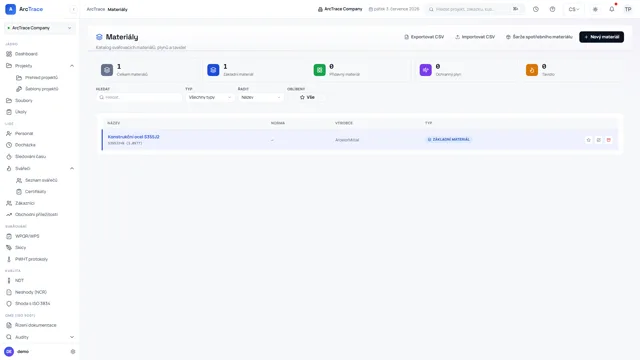Screen dimensions: 640x360
Task: Collapse the Svářeči sidebar group
Action: click(x=72, y=168)
